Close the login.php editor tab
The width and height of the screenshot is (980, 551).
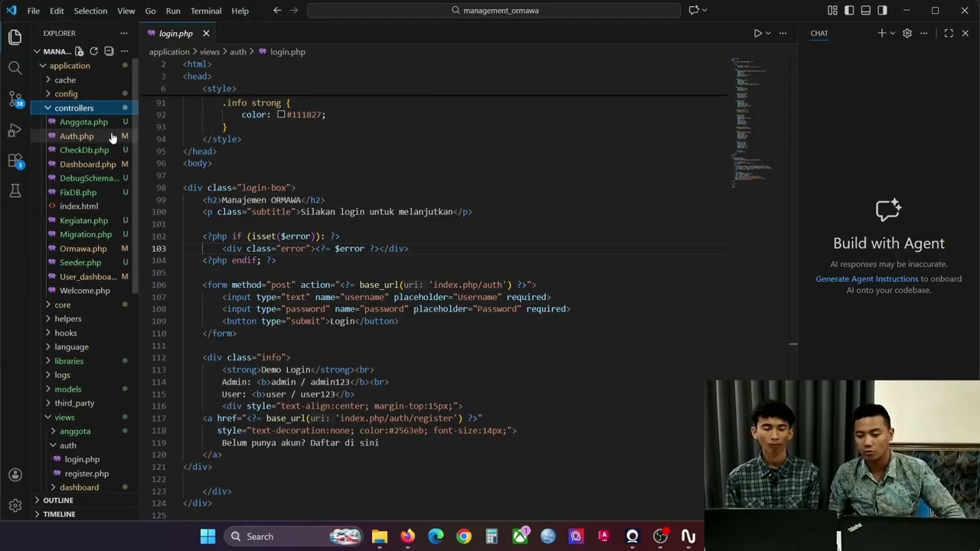206,34
